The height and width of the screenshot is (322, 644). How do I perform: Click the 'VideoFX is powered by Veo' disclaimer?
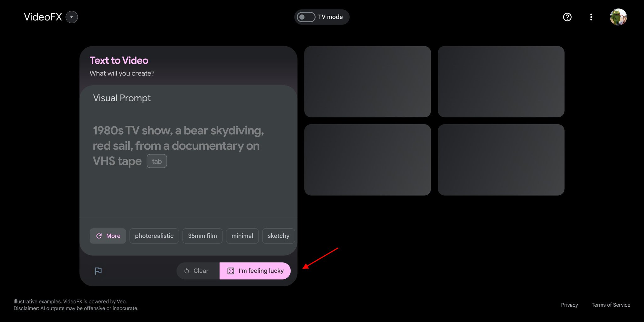click(95, 301)
